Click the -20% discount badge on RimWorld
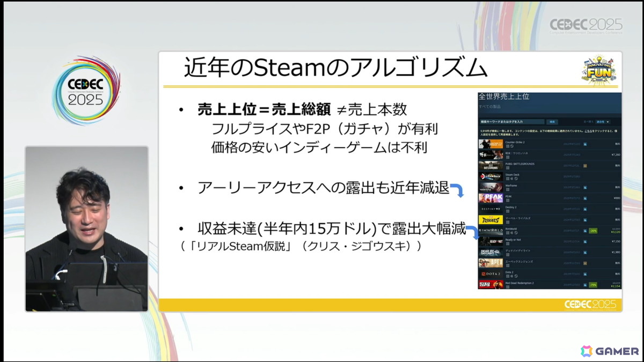The image size is (644, 362). point(593,231)
